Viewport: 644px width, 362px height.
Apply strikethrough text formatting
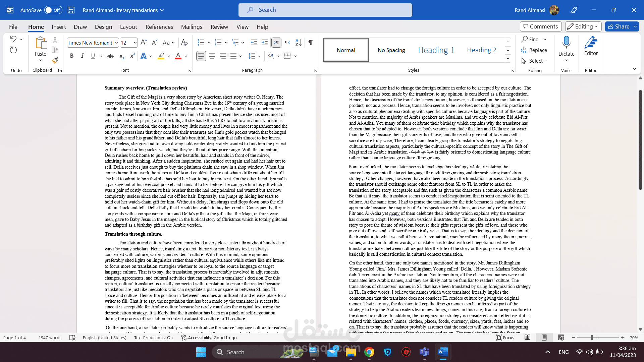(110, 56)
